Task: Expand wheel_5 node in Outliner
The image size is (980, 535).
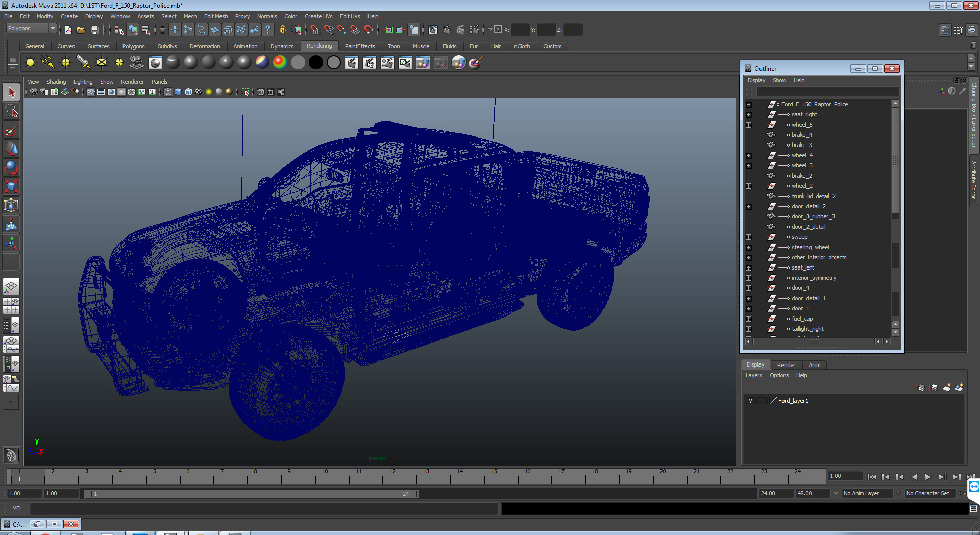Action: (x=749, y=125)
